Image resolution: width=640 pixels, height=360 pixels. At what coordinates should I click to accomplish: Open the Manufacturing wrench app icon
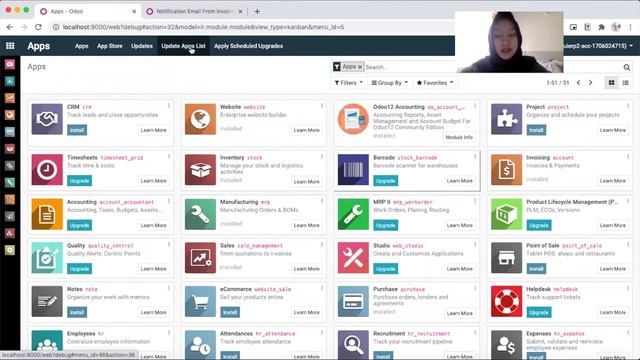pos(200,214)
